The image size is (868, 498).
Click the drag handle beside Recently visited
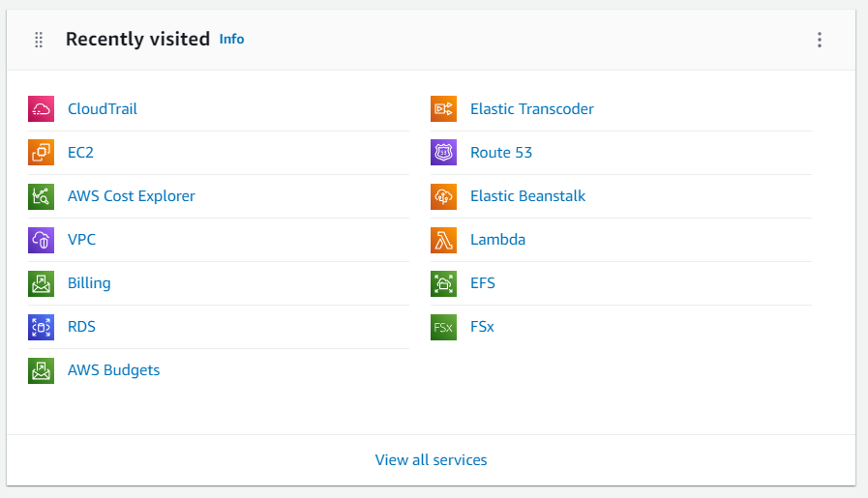coord(39,40)
